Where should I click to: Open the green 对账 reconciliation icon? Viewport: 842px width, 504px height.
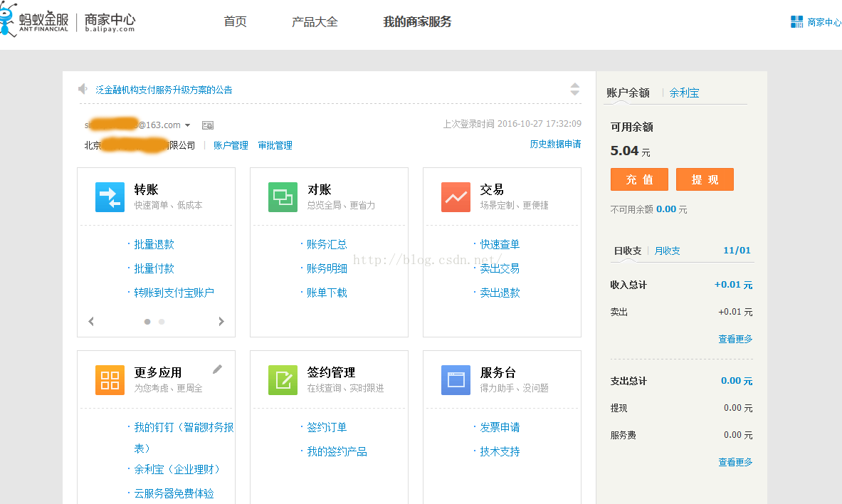(x=283, y=197)
